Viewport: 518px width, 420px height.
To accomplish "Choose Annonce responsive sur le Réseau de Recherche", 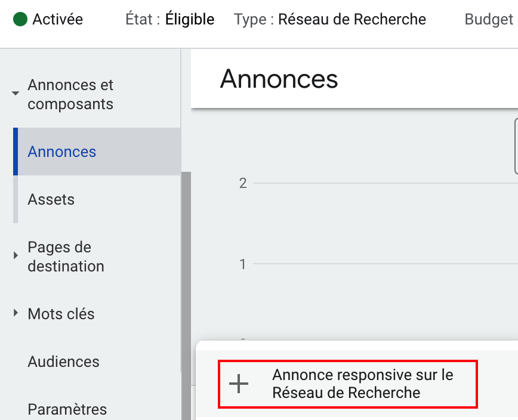I will pyautogui.click(x=363, y=384).
